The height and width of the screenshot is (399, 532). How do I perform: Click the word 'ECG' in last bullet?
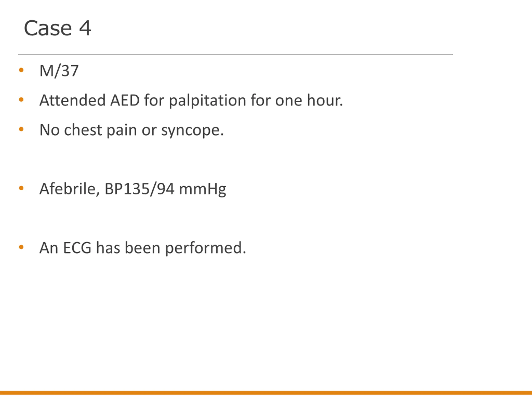[x=77, y=248]
